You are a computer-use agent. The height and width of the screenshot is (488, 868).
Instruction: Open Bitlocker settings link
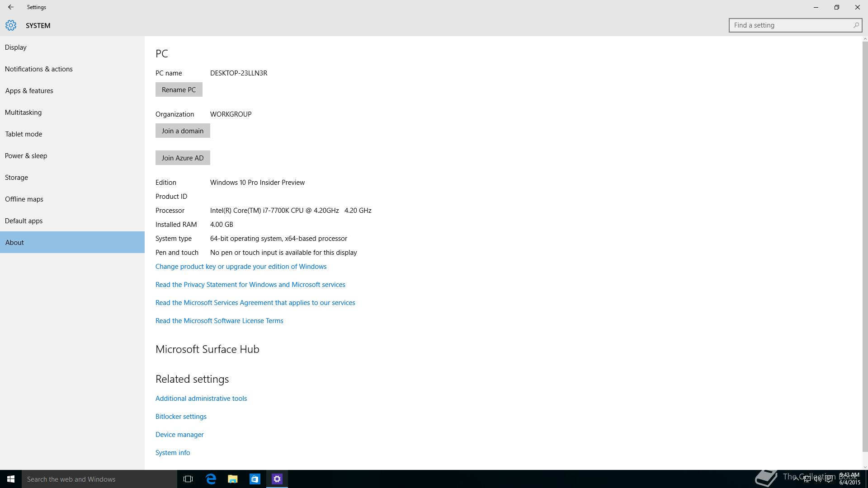click(x=181, y=417)
